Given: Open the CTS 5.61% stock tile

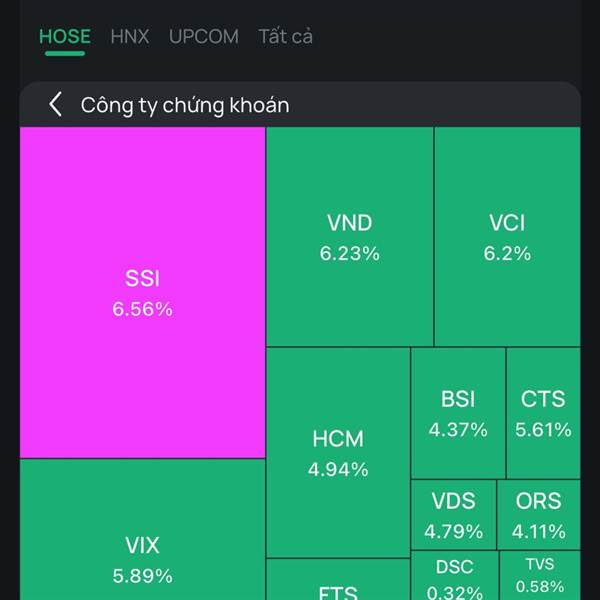Looking at the screenshot, I should [543, 413].
